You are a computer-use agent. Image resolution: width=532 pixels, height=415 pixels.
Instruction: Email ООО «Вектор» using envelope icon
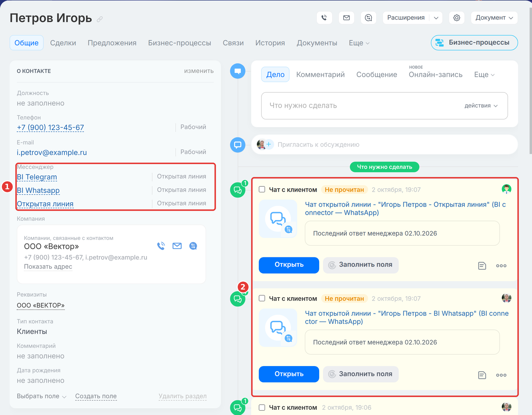click(177, 246)
